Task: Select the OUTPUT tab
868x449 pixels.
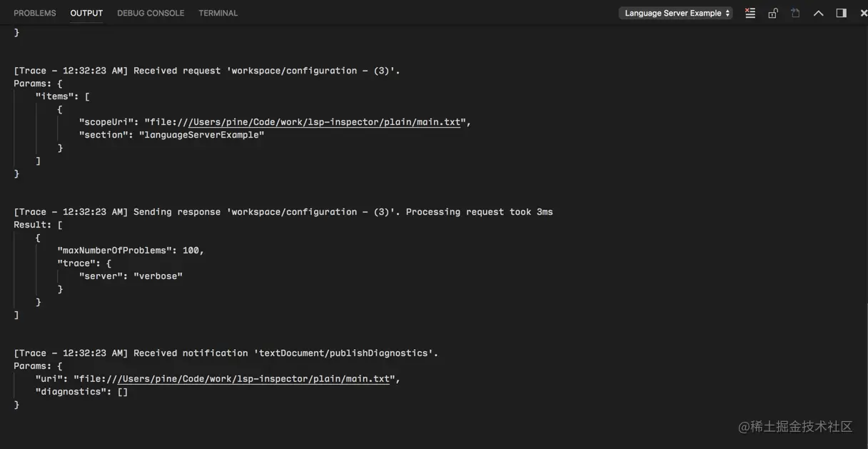Action: point(86,13)
